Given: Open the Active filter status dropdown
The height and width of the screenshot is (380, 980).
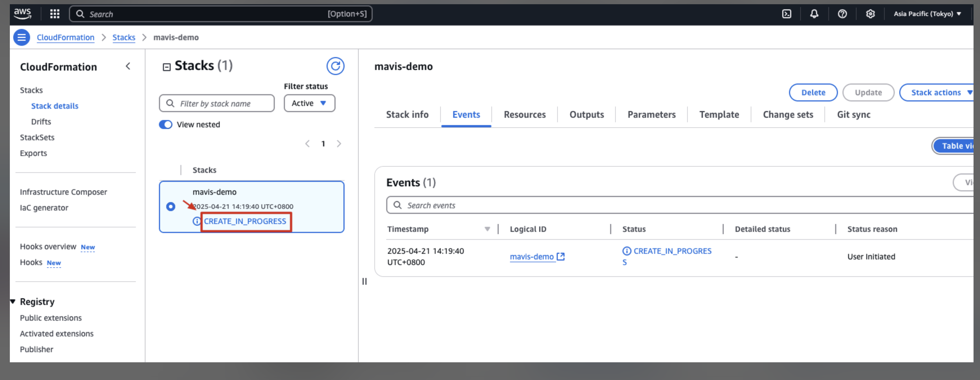Looking at the screenshot, I should point(309,103).
